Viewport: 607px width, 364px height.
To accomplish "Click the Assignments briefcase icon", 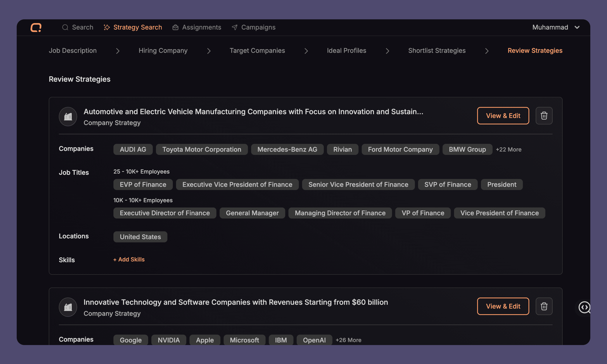I will tap(175, 27).
